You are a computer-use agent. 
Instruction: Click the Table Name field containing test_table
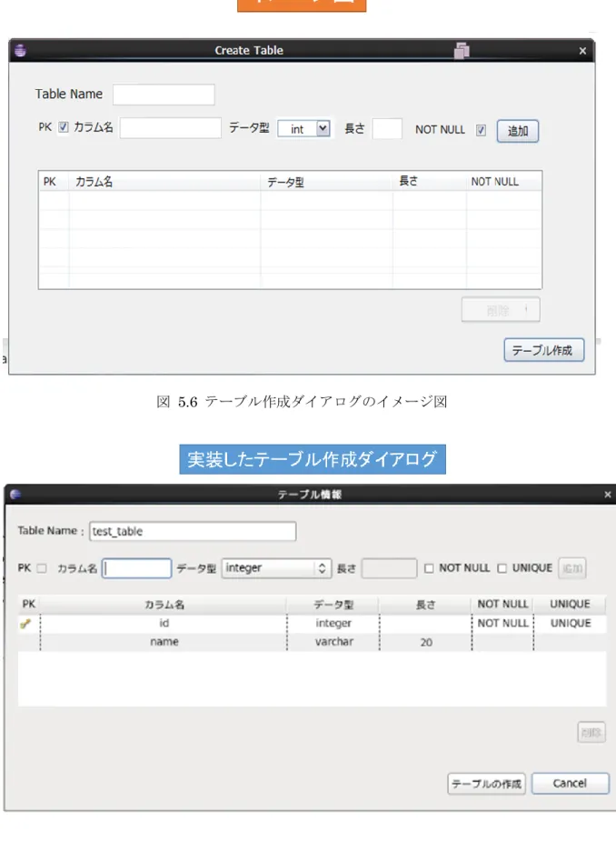coord(193,531)
